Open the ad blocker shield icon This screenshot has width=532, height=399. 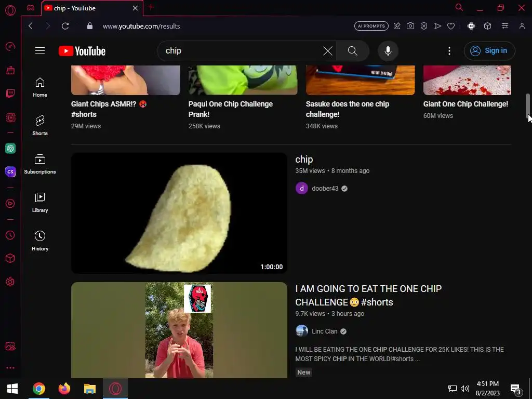click(x=424, y=26)
